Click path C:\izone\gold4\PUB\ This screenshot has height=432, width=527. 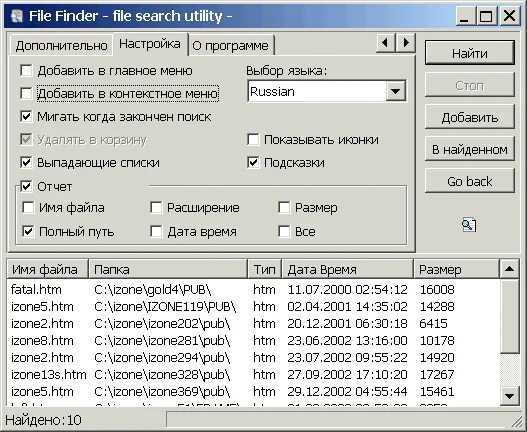pos(153,289)
